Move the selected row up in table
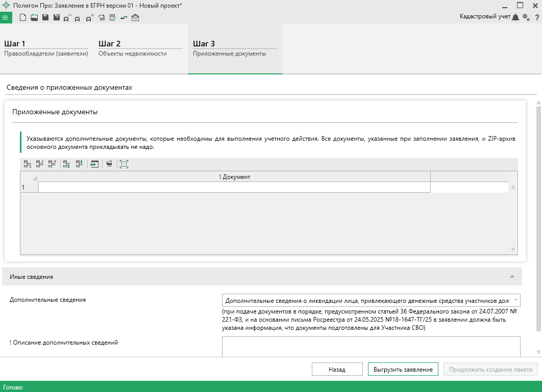This screenshot has width=542, height=392. pyautogui.click(x=79, y=164)
